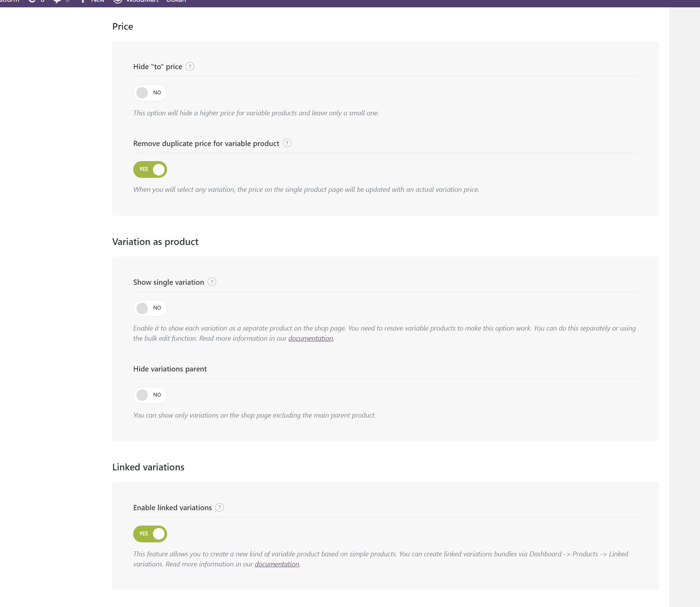Viewport: 700px width, 607px height.
Task: Open documentation link under Show single variation
Action: [310, 338]
